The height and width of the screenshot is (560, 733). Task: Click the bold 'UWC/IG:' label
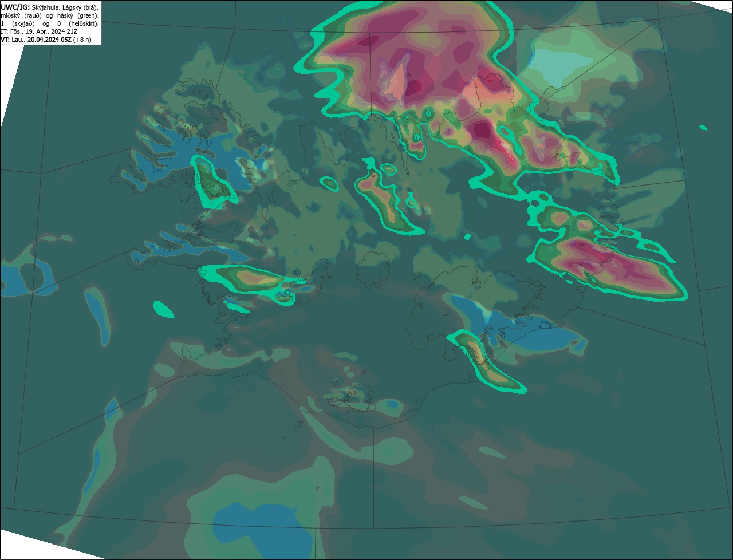coord(15,7)
